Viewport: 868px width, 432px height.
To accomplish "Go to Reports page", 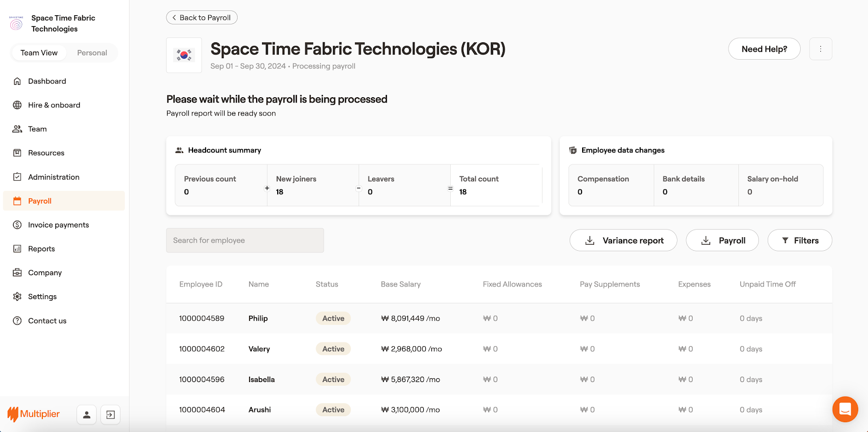I will point(64,249).
